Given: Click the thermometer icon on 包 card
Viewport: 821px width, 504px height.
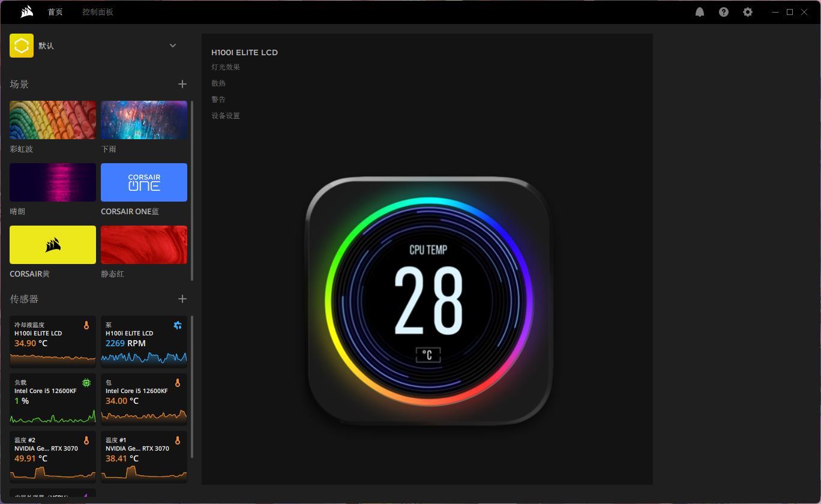Looking at the screenshot, I should click(178, 383).
